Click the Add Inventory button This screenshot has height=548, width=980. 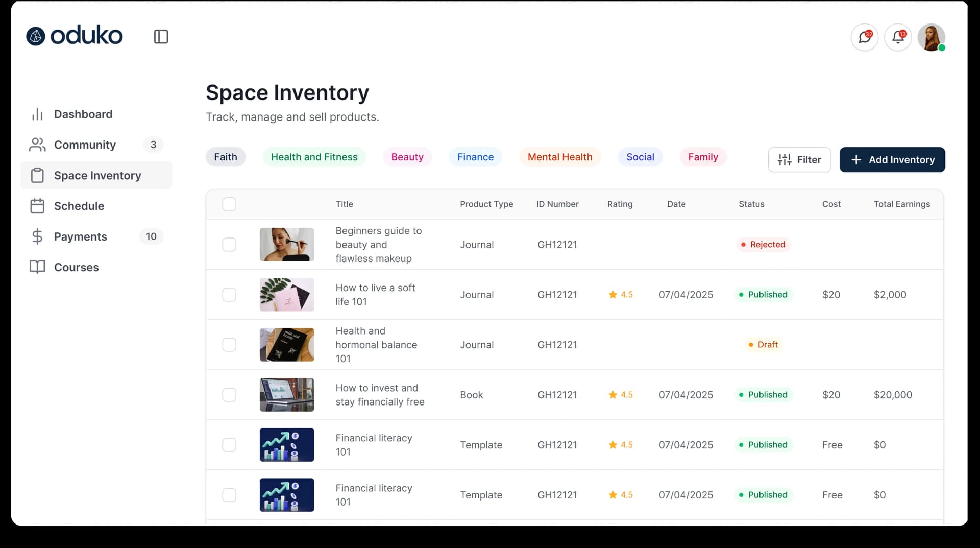[892, 160]
